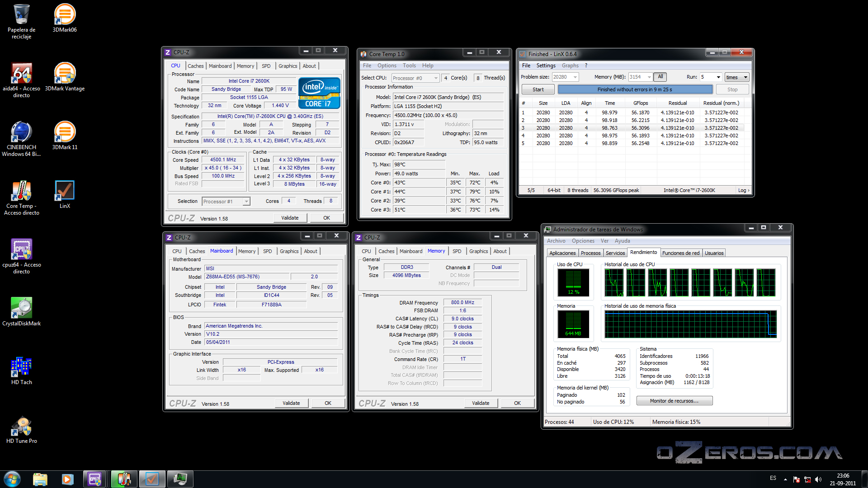Open the Help menu in Core Temp
Viewport: 868px width, 488px height.
[428, 66]
